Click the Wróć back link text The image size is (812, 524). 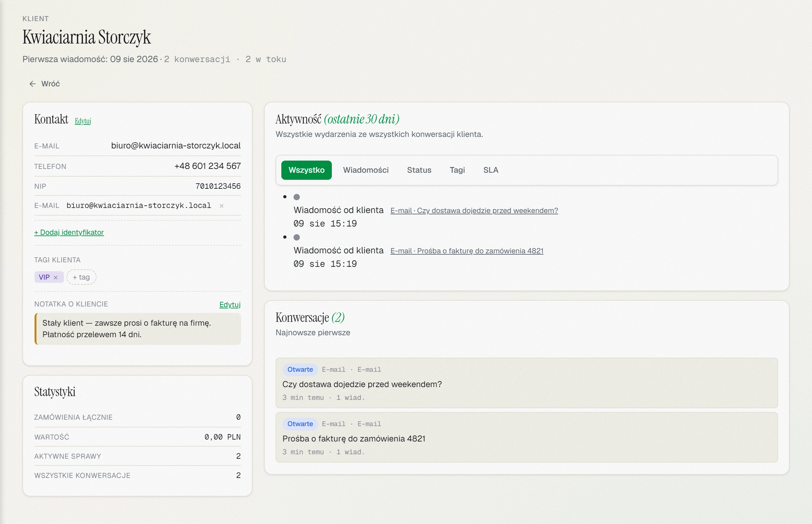point(51,84)
